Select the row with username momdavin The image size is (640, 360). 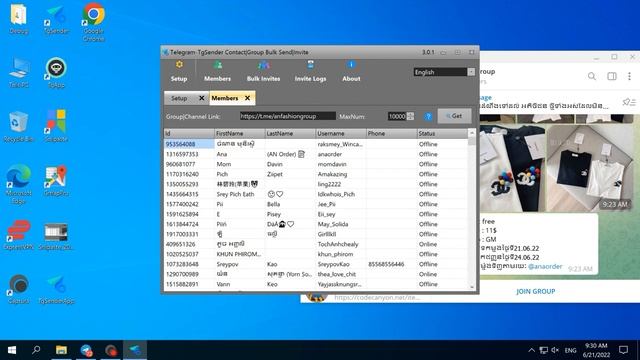coord(316,164)
